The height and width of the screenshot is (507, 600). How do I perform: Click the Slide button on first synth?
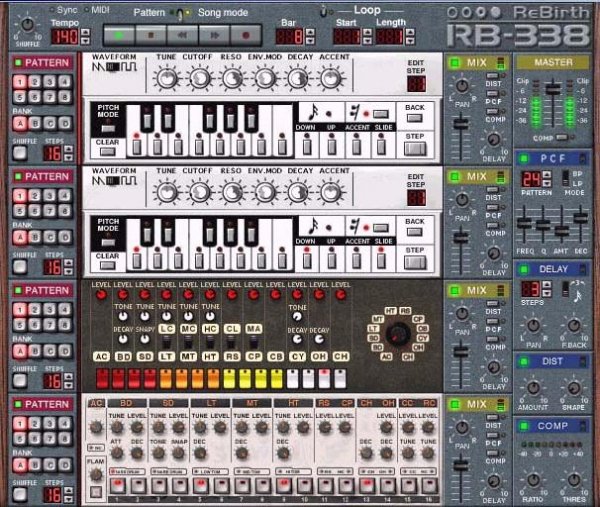(x=381, y=146)
